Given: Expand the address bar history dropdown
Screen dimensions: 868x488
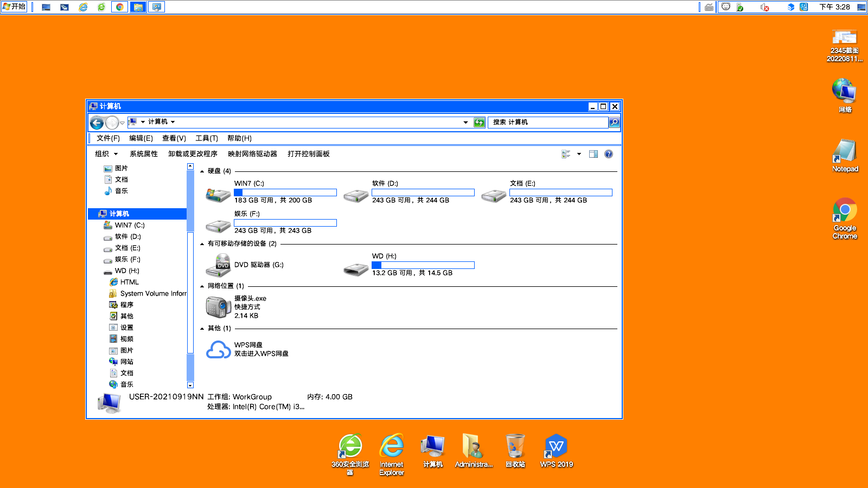Looking at the screenshot, I should tap(465, 123).
